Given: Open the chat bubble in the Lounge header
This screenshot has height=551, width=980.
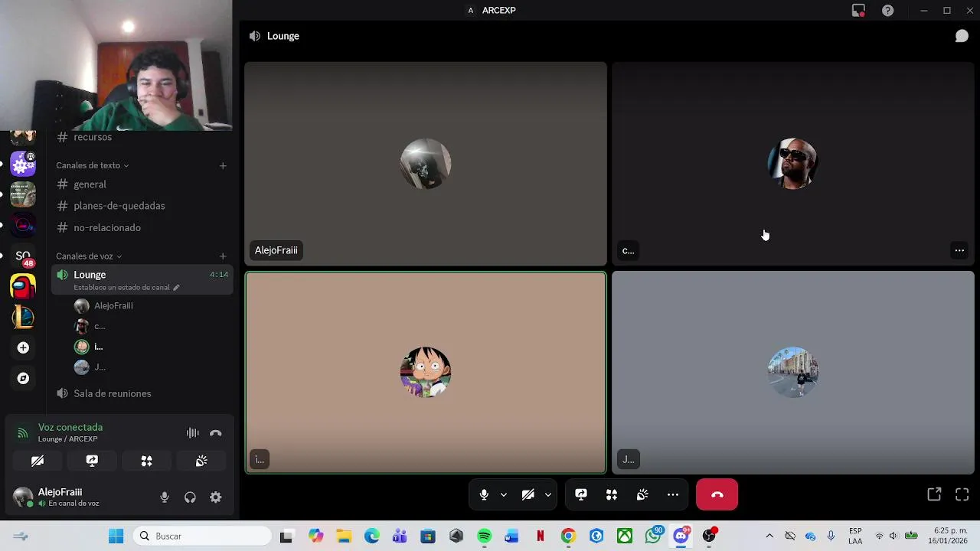Looking at the screenshot, I should 962,36.
